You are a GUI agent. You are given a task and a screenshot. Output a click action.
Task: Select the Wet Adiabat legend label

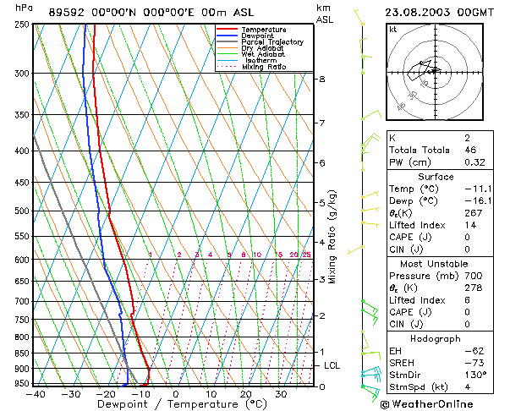[263, 54]
